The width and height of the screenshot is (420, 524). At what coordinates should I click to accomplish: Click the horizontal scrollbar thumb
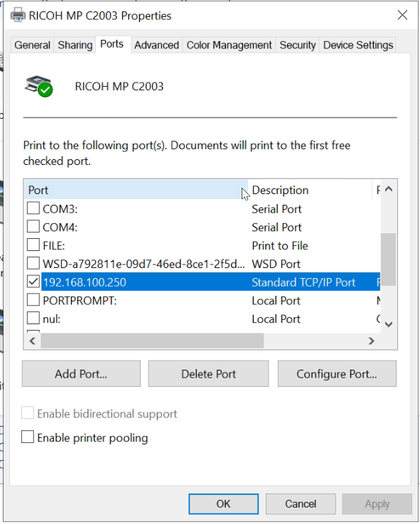point(152,341)
